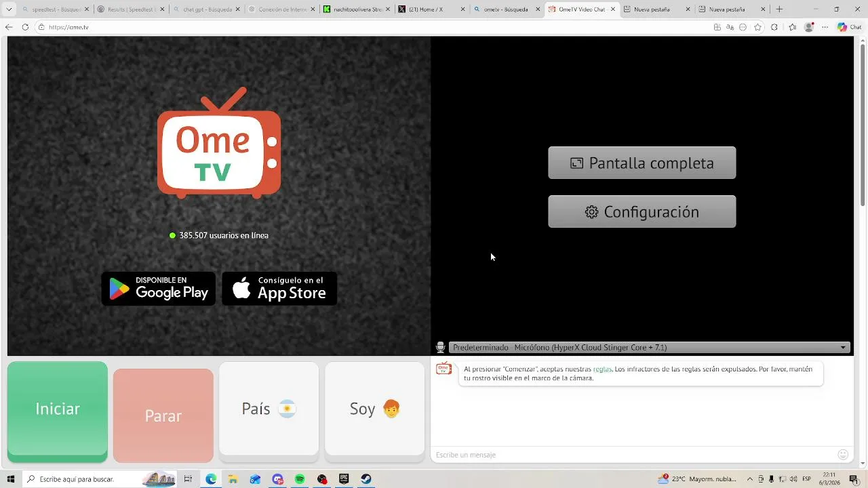Viewport: 868px width, 488px height.
Task: Open Windows Start menu
Action: 11,479
